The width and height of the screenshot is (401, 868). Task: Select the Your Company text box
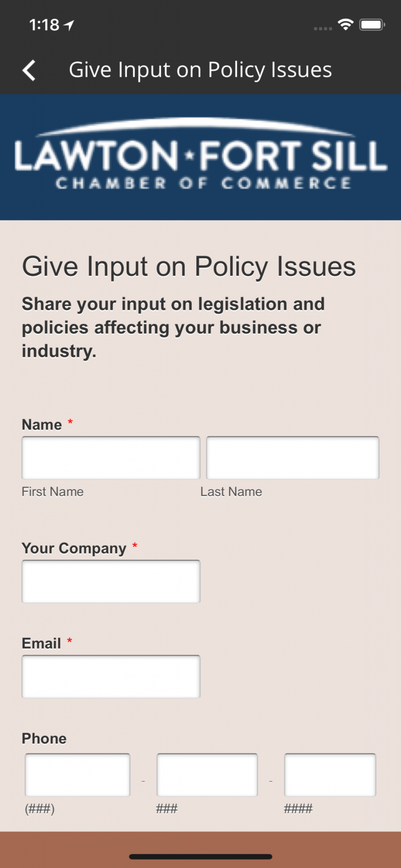tap(111, 582)
